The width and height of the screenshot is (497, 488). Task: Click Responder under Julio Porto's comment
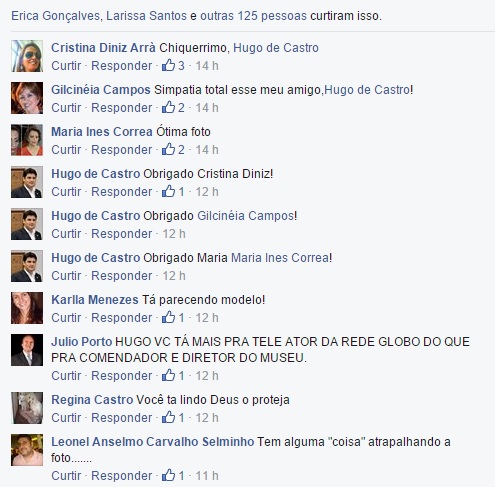pyautogui.click(x=122, y=376)
